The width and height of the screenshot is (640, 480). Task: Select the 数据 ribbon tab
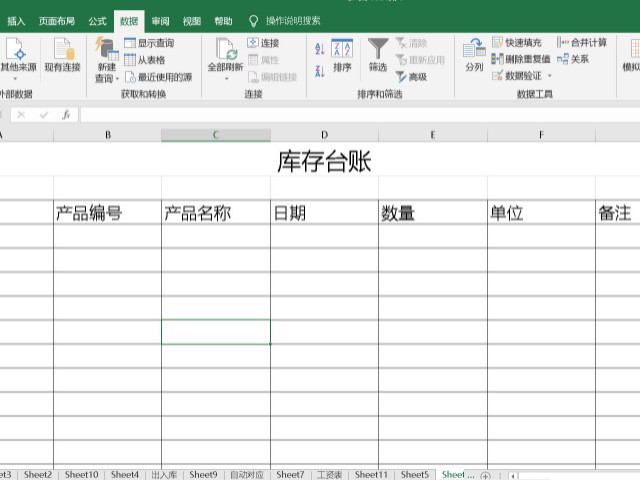(x=129, y=21)
